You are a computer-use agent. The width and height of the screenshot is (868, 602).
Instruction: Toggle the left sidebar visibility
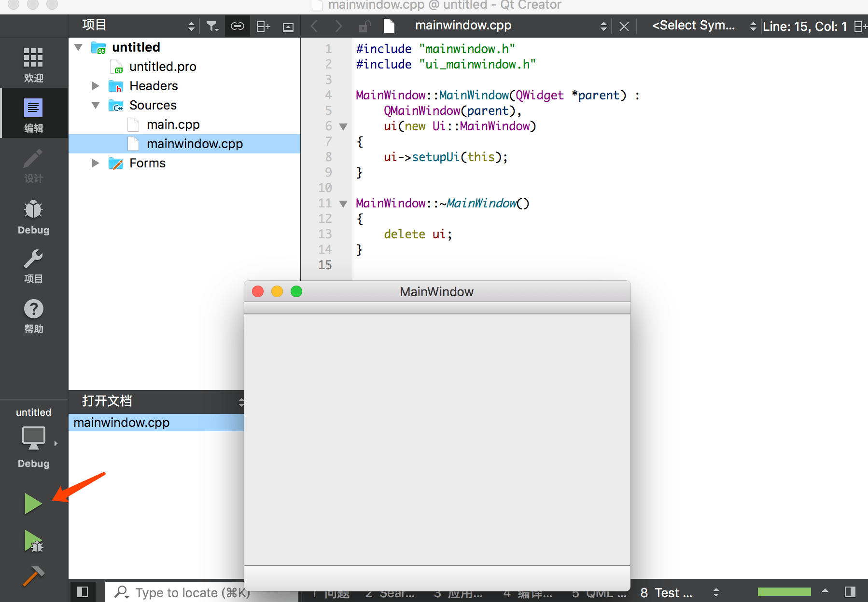[83, 592]
